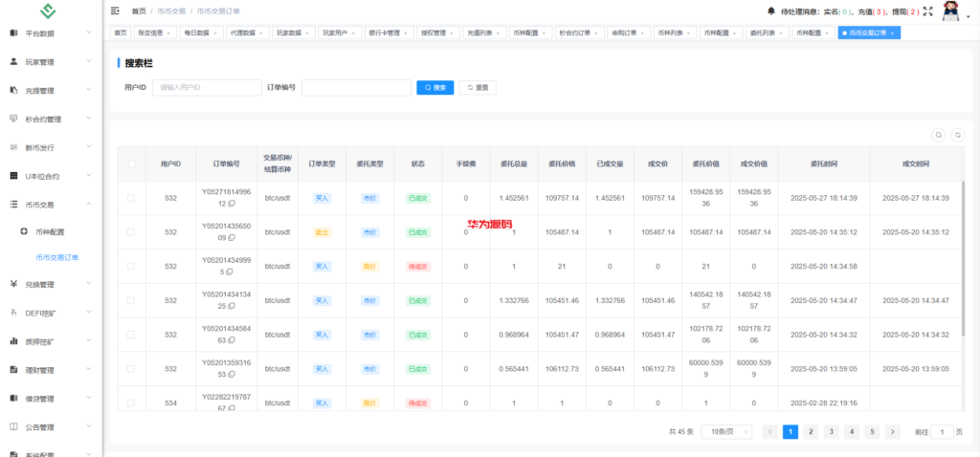Click the 秒合约管理 sidebar icon
Viewport: 980px width, 457px height.
coord(13,119)
